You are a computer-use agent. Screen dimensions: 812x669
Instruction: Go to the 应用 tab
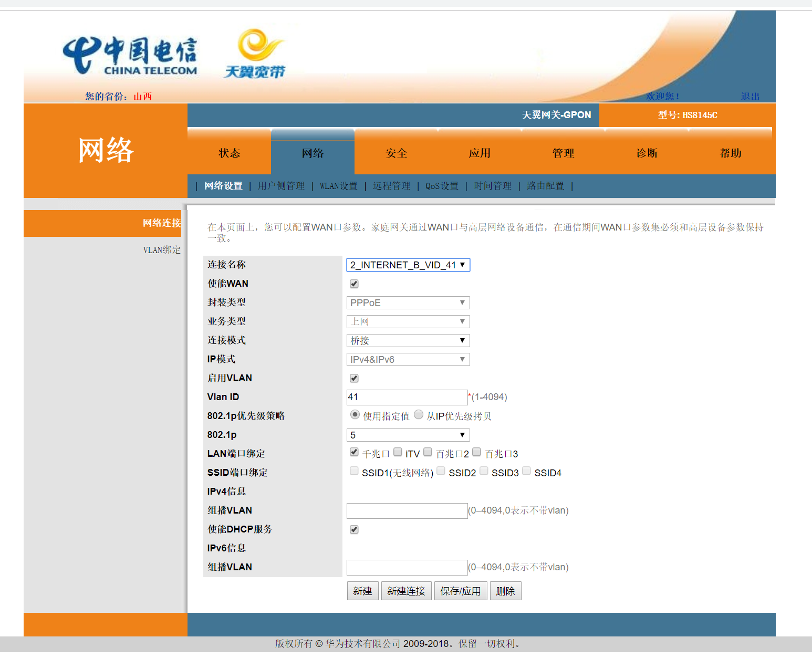coord(480,153)
